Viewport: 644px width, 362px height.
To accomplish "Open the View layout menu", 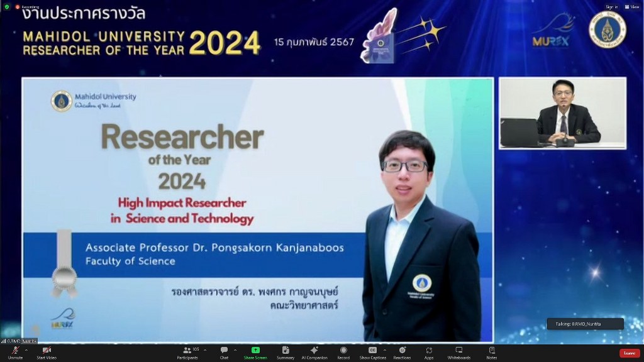I will (632, 6).
